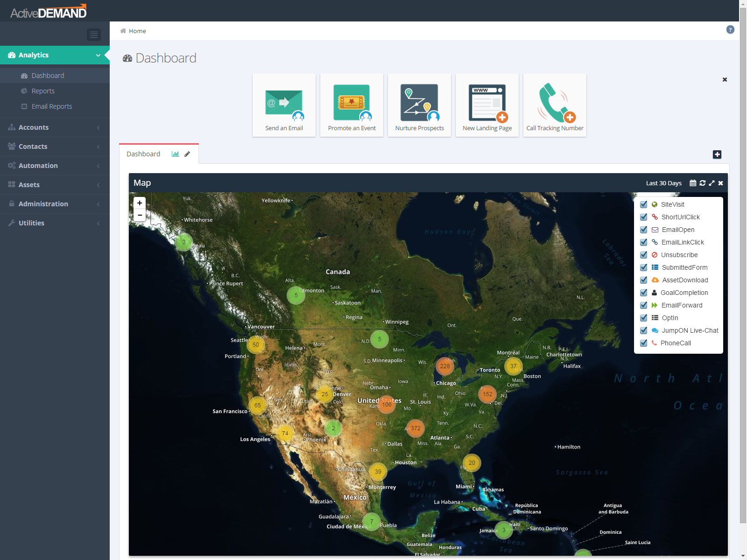This screenshot has height=560, width=747.
Task: Uncheck the SiteVisit checkbox
Action: click(x=643, y=204)
